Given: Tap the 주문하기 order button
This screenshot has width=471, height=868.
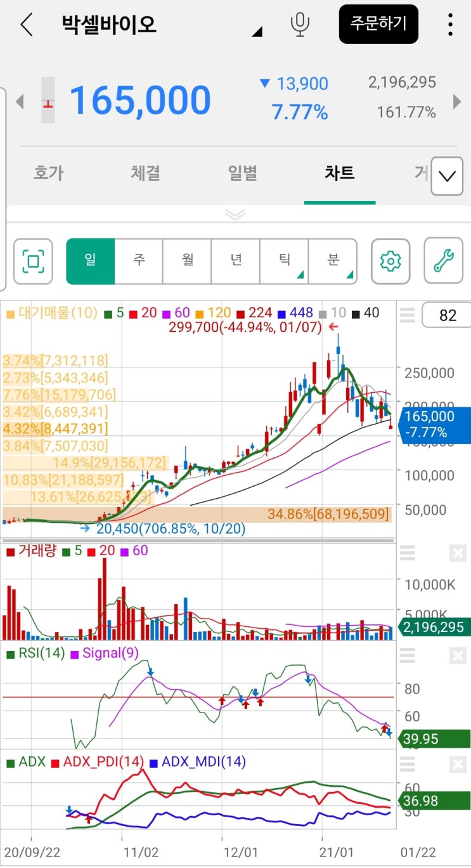Looking at the screenshot, I should point(378,24).
